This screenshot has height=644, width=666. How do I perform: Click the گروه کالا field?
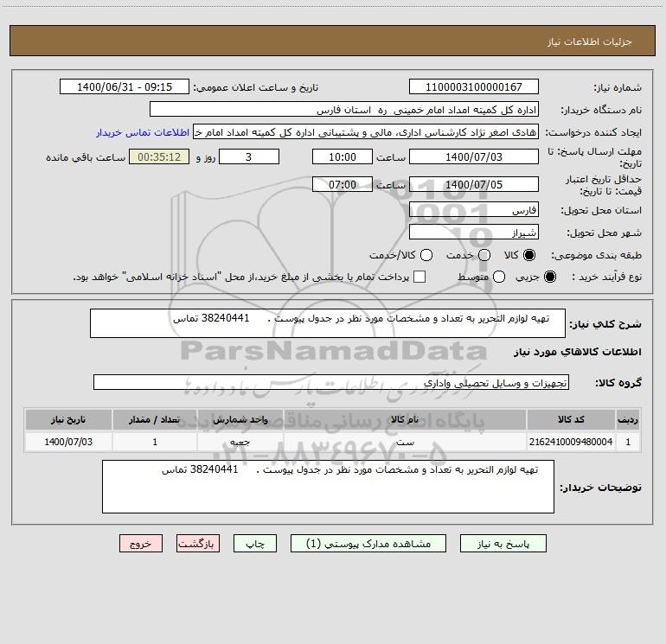tap(331, 382)
